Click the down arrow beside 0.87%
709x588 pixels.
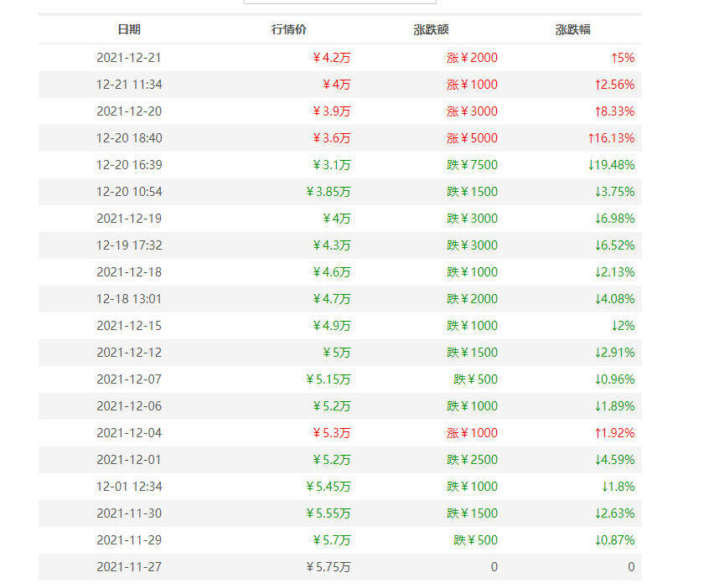[x=598, y=540]
